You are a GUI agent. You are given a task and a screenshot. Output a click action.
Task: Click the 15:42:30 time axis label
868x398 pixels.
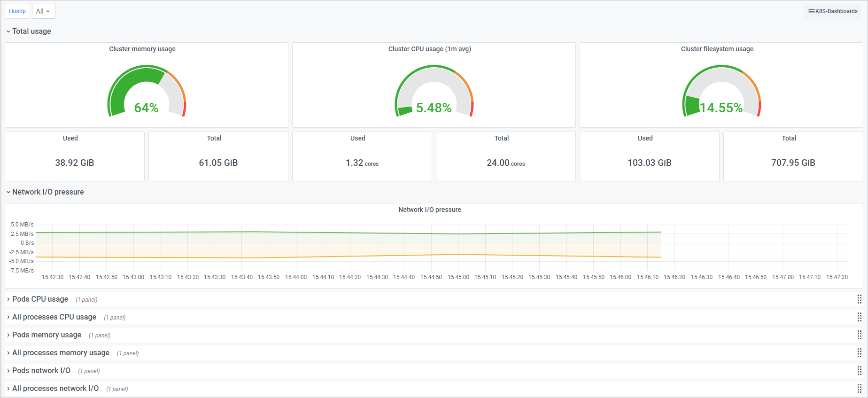pyautogui.click(x=53, y=277)
